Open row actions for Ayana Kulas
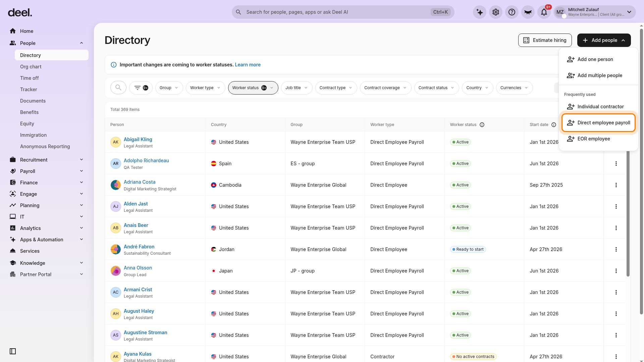Viewport: 644px width, 362px height. coord(616,357)
